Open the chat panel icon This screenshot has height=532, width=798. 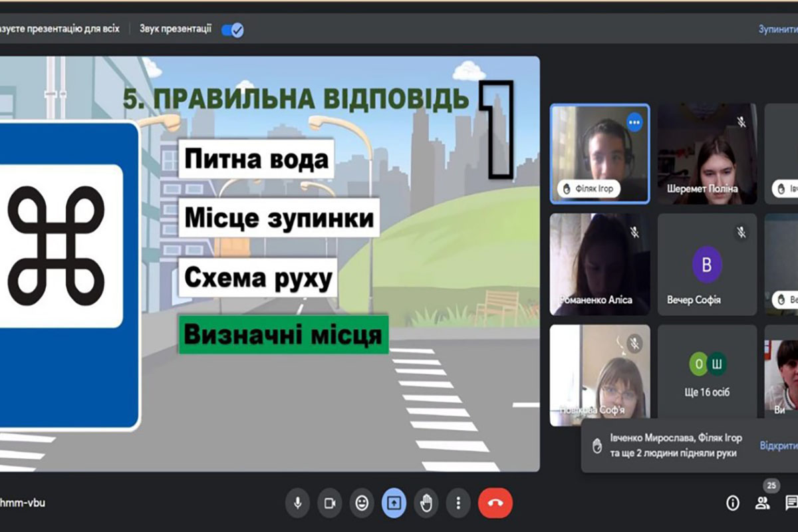(791, 503)
